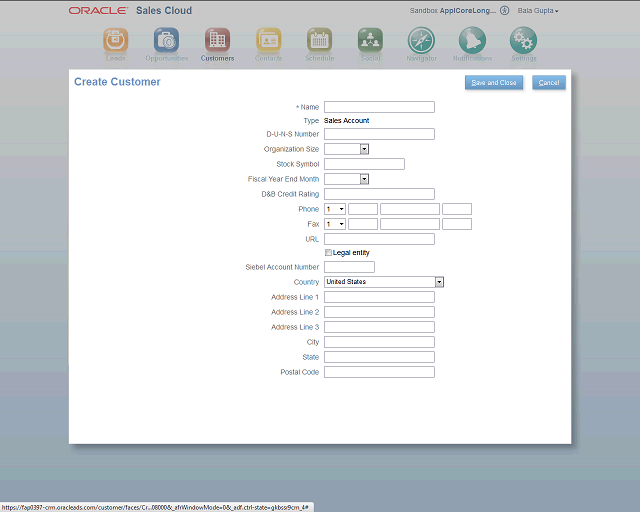The image size is (640, 512).
Task: Click the Phone main number field
Action: pos(410,209)
